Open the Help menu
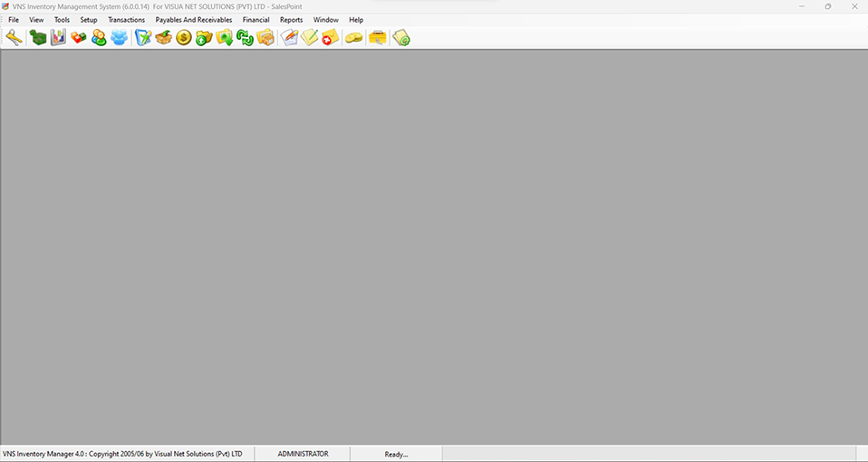 [x=356, y=20]
